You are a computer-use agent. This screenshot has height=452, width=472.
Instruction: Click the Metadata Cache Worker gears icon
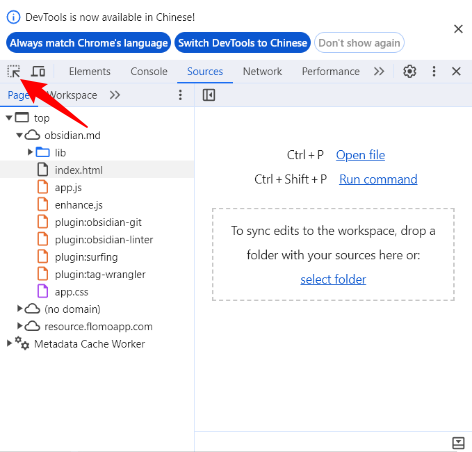click(22, 343)
